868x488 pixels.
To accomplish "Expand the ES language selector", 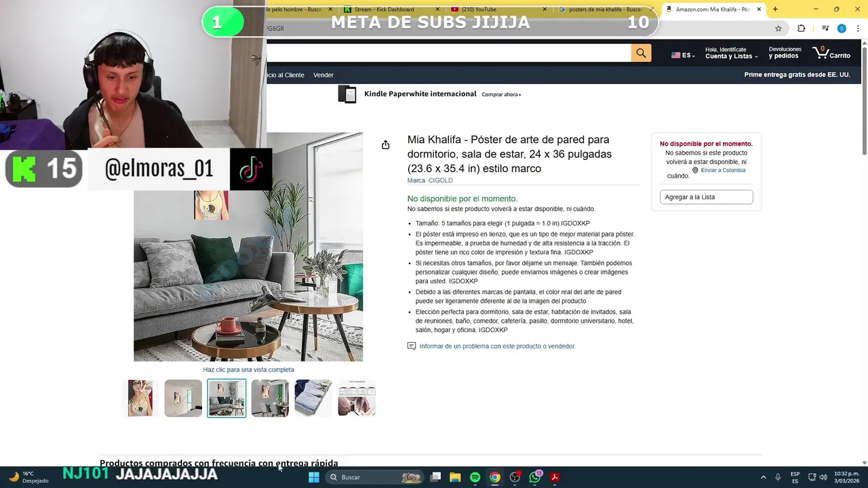I will (x=683, y=56).
